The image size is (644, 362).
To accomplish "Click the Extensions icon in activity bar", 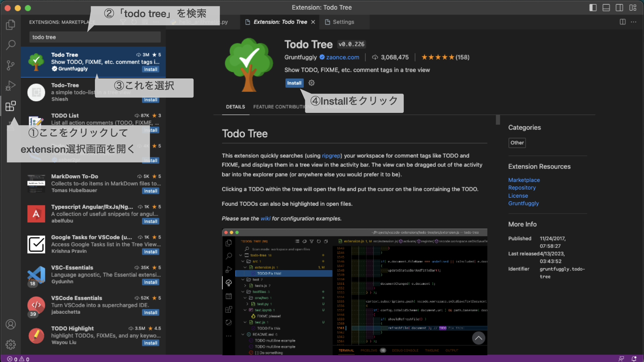I will pos(10,106).
